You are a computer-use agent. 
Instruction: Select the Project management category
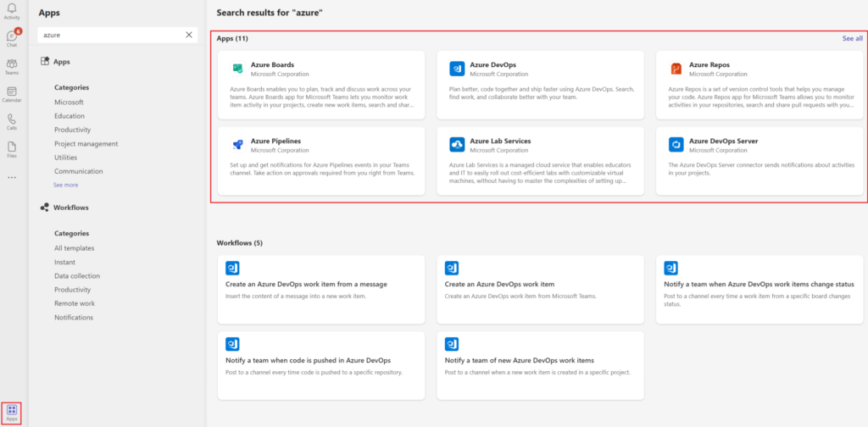pos(86,144)
